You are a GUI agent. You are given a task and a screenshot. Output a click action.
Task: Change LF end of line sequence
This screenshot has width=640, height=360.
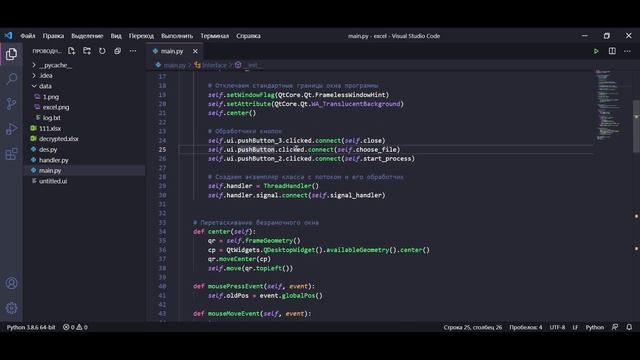click(575, 327)
